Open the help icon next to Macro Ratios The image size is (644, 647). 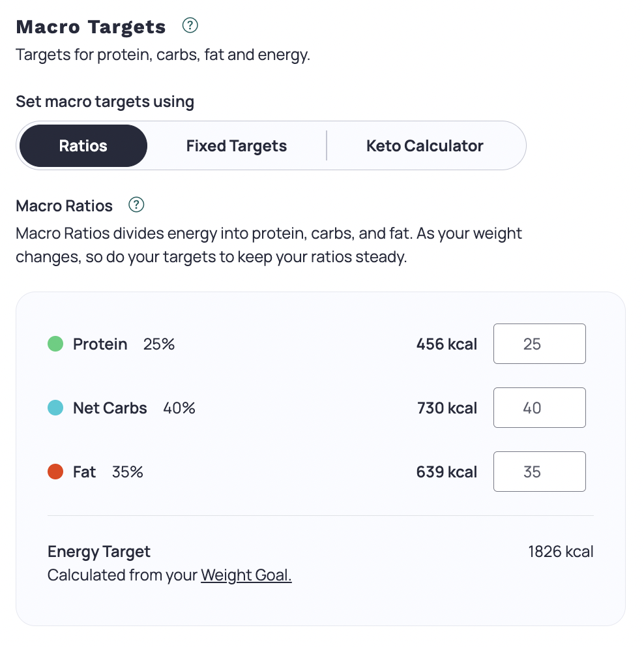[x=136, y=205]
